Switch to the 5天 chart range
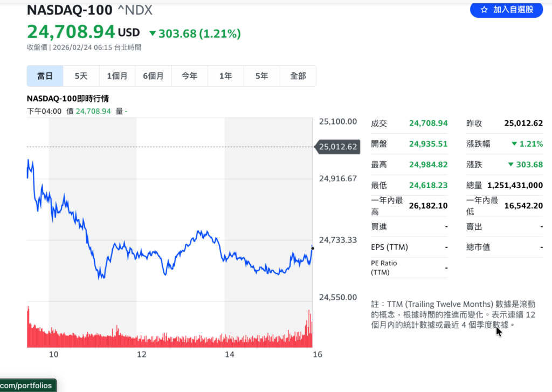Screen dimensions: 552x392 click(x=81, y=76)
